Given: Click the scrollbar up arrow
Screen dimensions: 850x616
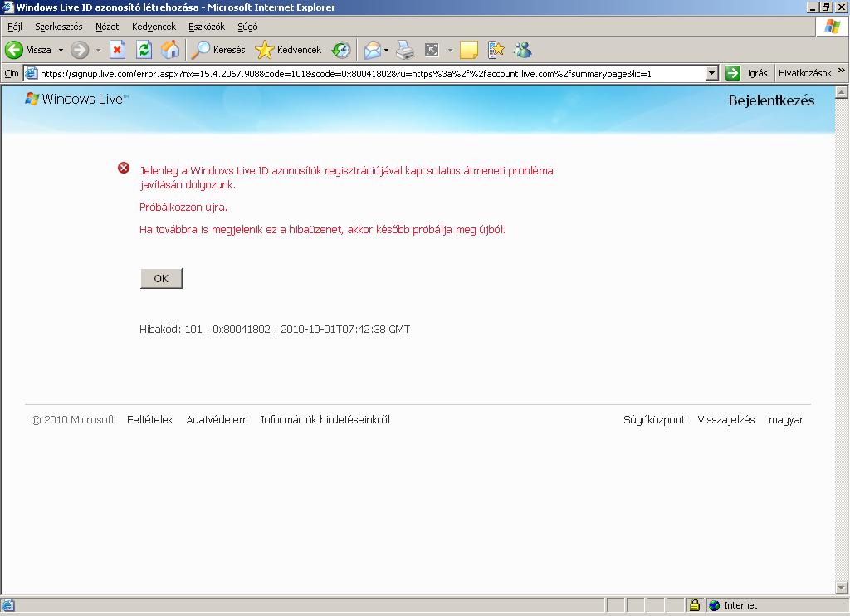Looking at the screenshot, I should click(x=842, y=92).
